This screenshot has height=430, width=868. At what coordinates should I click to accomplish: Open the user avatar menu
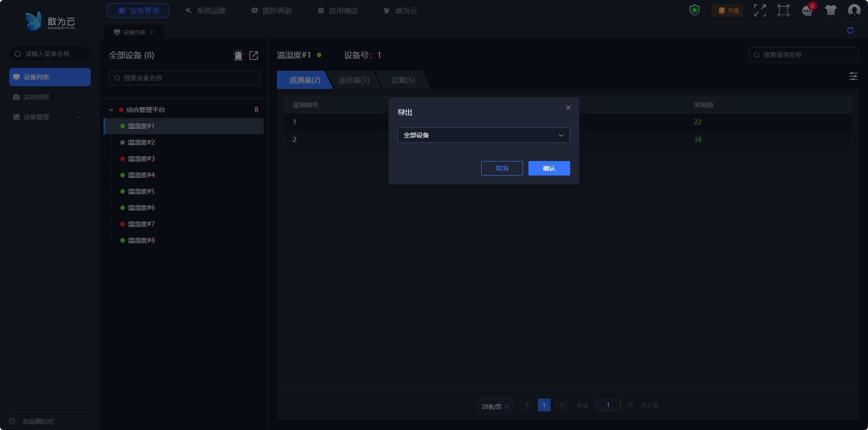coord(854,10)
